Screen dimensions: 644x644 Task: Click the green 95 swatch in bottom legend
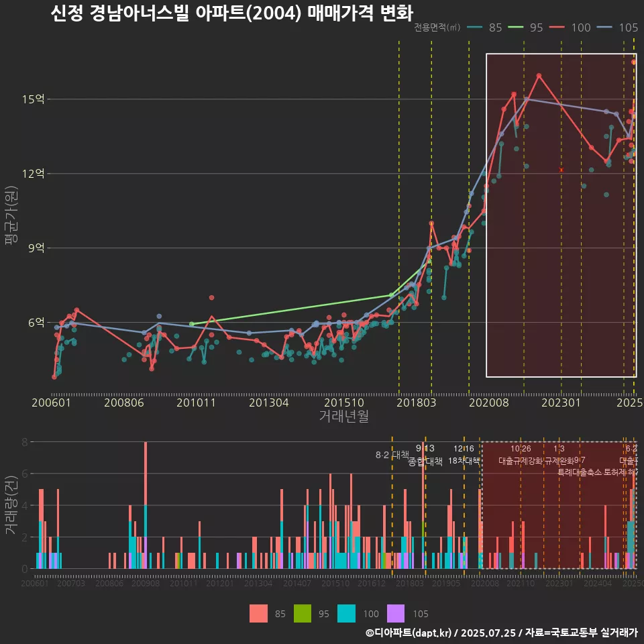point(303,614)
